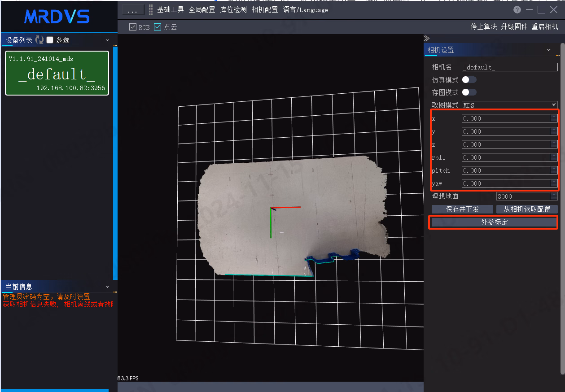Screen dimensions: 565x392
Task: Open the help question mark icon
Action: [517, 9]
